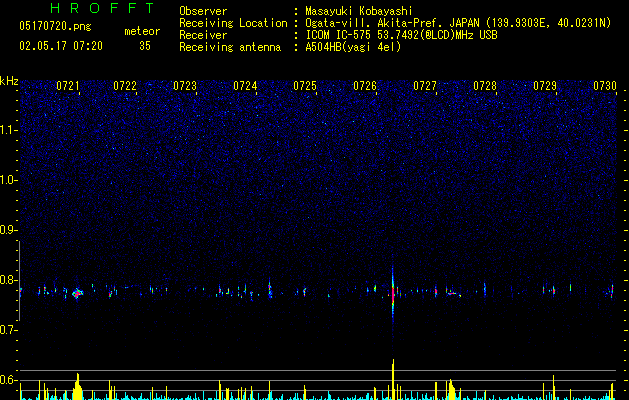The width and height of the screenshot is (629, 400).
Task: Click the HROFFT title text
Action: click(102, 8)
